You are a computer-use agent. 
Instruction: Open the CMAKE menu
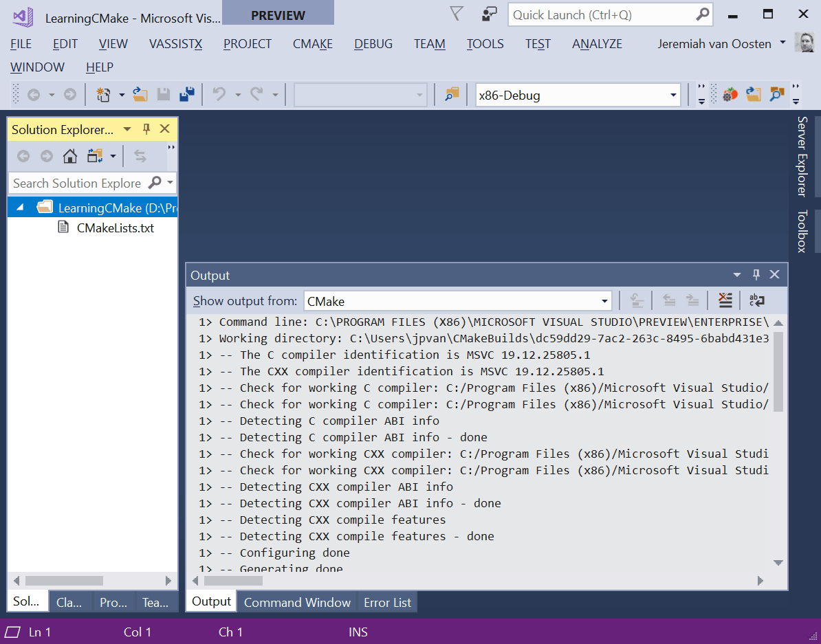tap(313, 44)
